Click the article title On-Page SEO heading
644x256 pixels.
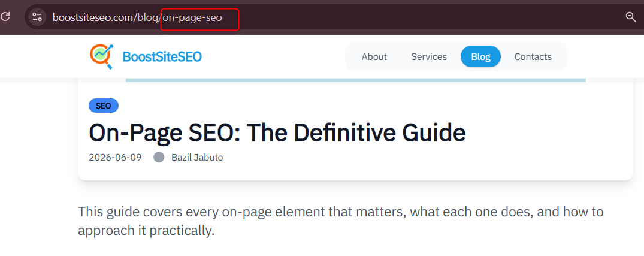277,132
